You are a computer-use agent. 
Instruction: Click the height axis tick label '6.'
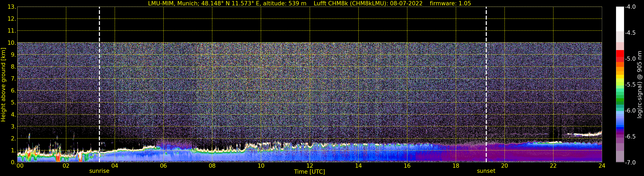click(13, 91)
